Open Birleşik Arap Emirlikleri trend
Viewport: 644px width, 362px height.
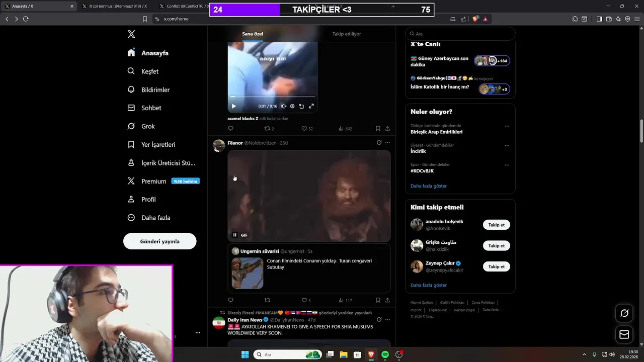pyautogui.click(x=436, y=132)
